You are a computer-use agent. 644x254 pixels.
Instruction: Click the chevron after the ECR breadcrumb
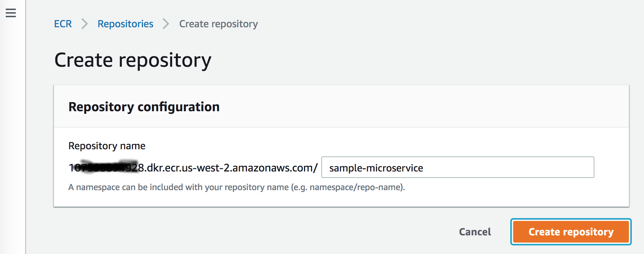click(x=84, y=24)
